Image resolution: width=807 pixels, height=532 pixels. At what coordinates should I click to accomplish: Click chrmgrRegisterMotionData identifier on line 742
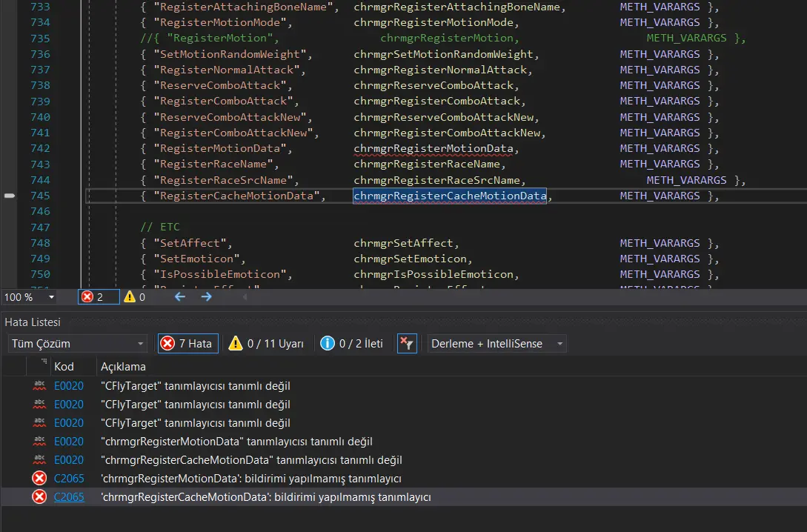point(434,148)
